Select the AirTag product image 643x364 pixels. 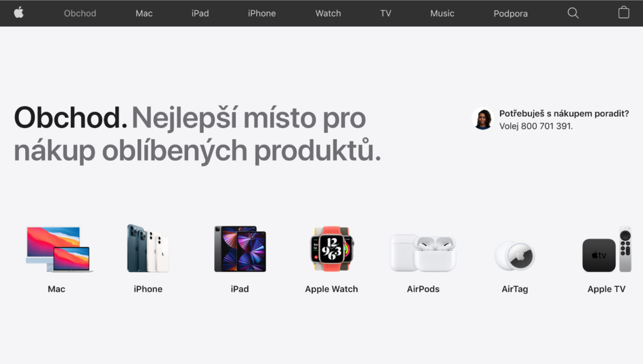coord(514,256)
